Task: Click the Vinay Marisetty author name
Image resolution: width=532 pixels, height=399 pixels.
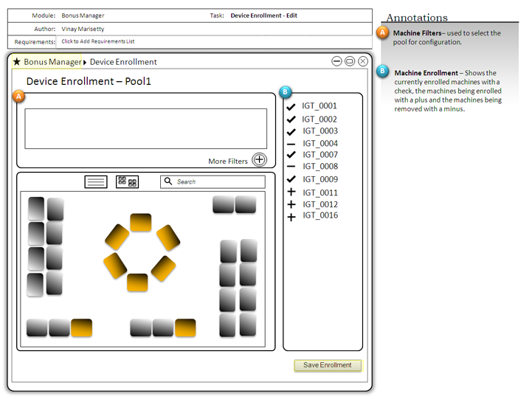Action: pos(83,29)
